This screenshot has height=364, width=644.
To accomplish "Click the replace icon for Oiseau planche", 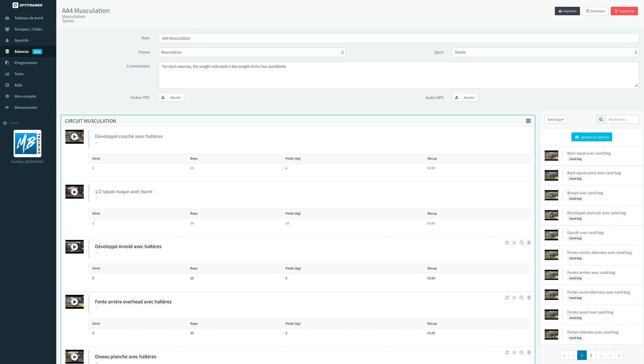I will (507, 352).
